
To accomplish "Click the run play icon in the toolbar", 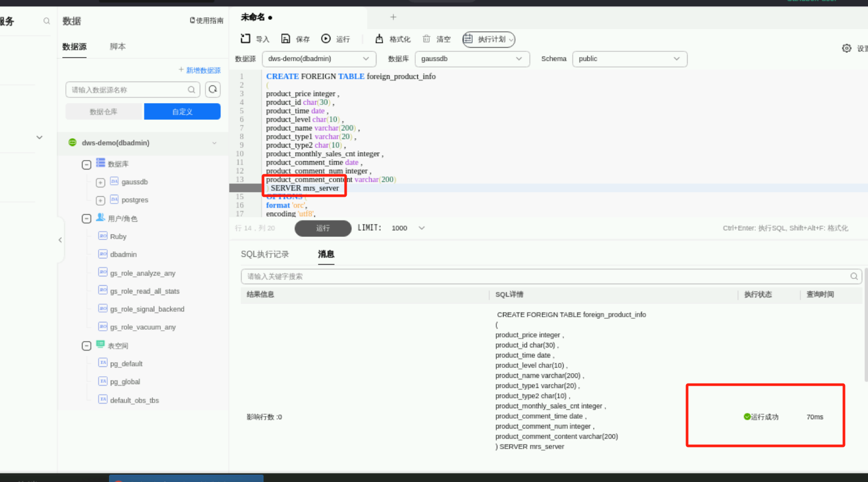I will tap(326, 39).
